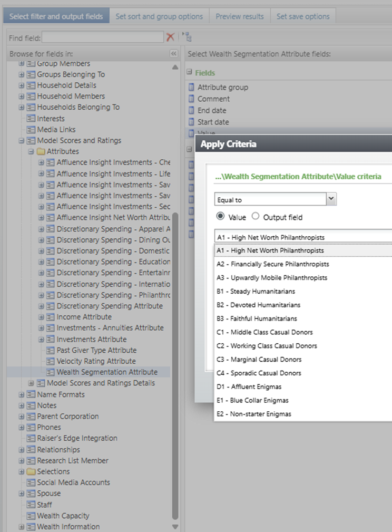Collapse the Model Scores and Ratings node
Screen dimensions: 392x532
click(22, 140)
